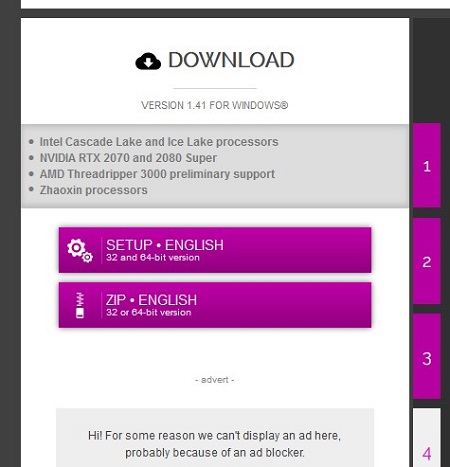Select the Intel Cascade Lake bullet item

[159, 142]
